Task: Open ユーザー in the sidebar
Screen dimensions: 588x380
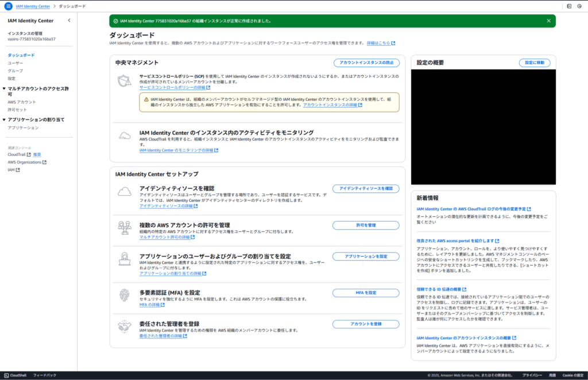Action: click(x=16, y=63)
